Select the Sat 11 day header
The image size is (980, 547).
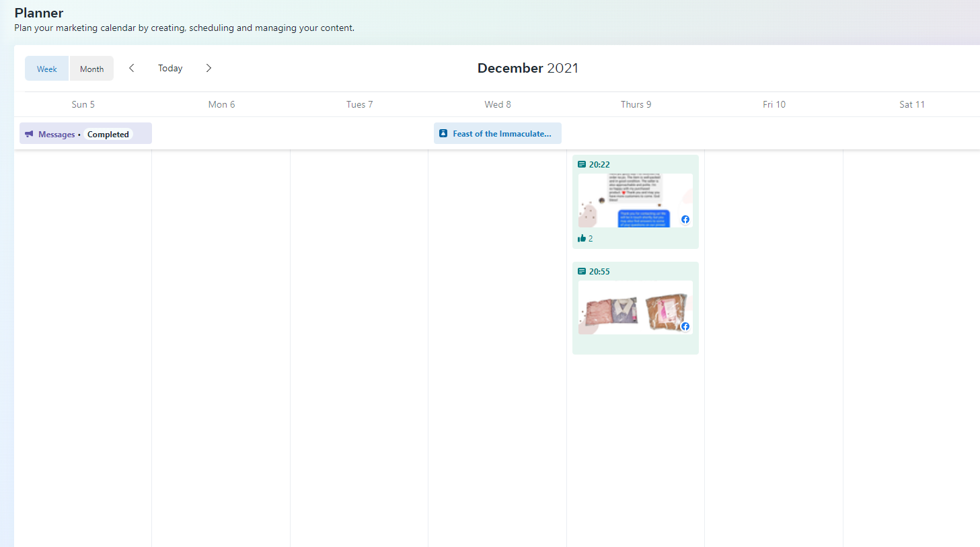(912, 104)
